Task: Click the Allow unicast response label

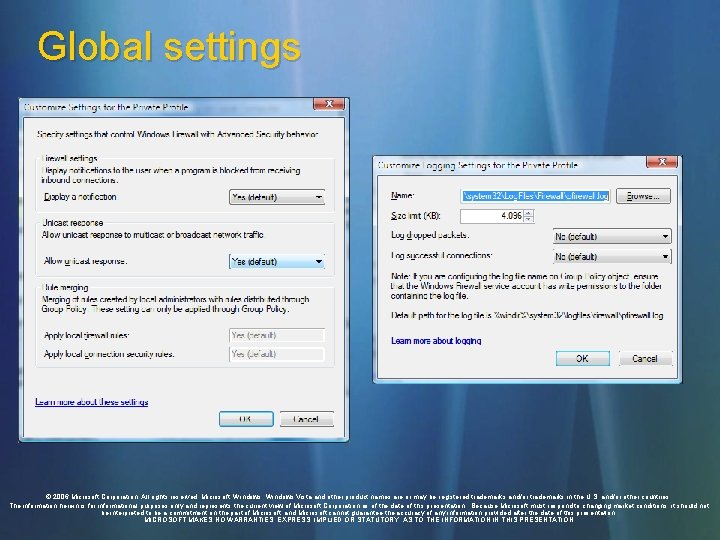Action: click(x=85, y=261)
